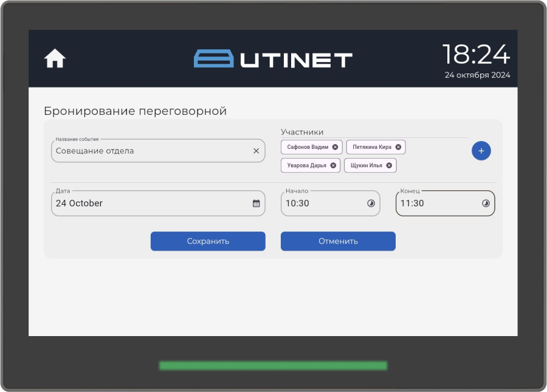Tap the blue plus icon to add участника
547x392 pixels.
coord(481,150)
